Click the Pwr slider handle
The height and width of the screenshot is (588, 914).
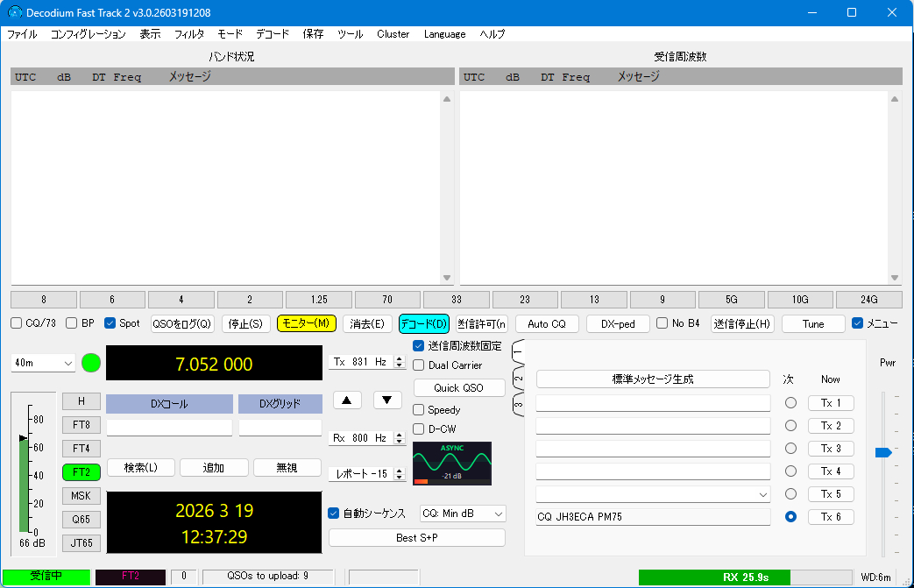(883, 452)
